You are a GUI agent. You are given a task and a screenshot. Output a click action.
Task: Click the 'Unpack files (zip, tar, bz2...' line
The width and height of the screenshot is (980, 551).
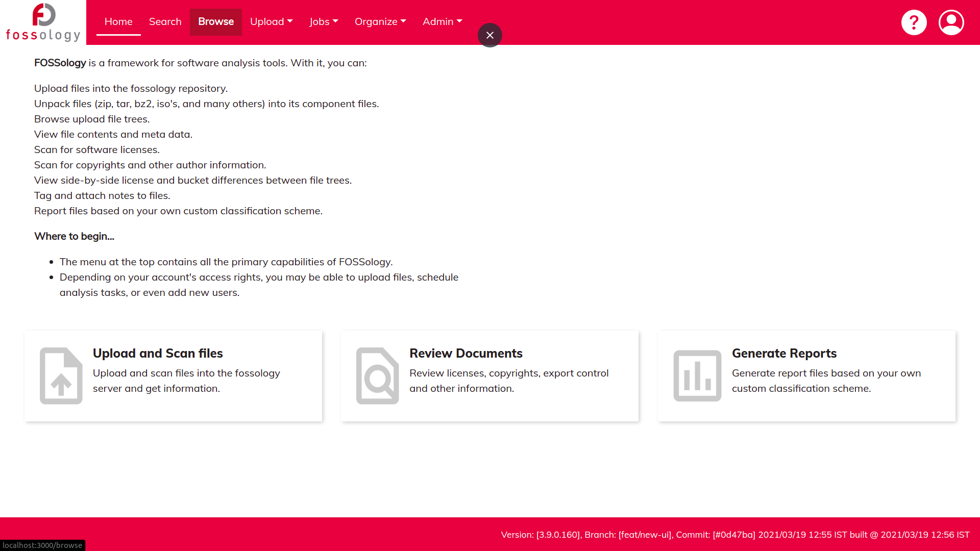point(207,104)
